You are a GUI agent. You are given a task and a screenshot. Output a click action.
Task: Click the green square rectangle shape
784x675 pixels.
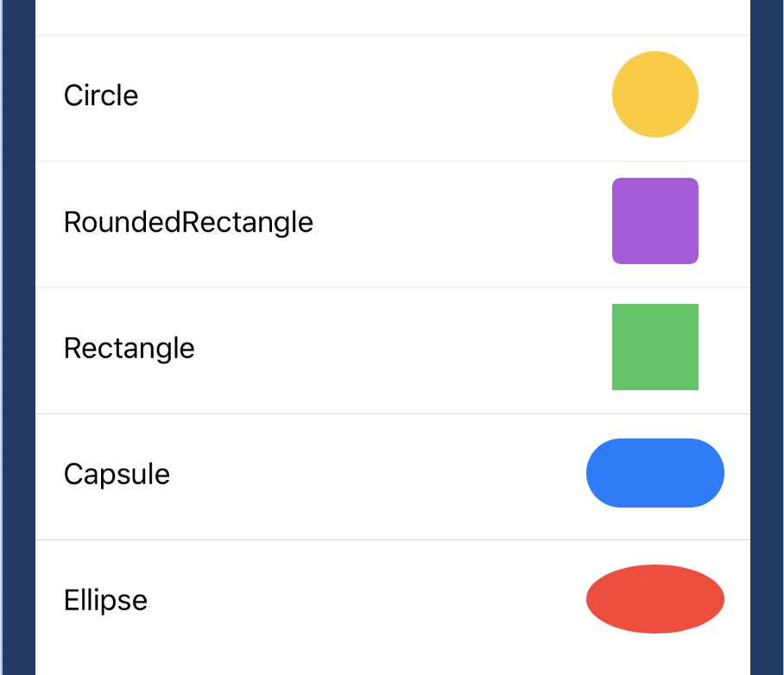655,347
